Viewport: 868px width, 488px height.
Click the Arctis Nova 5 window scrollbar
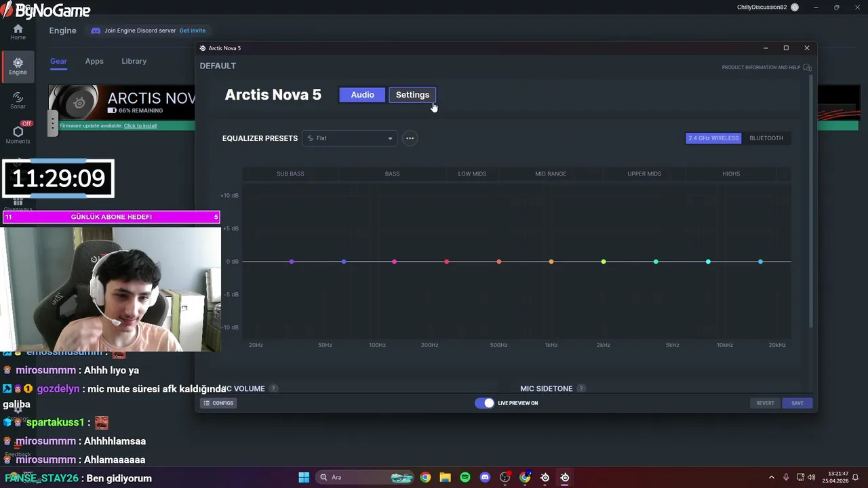click(811, 201)
